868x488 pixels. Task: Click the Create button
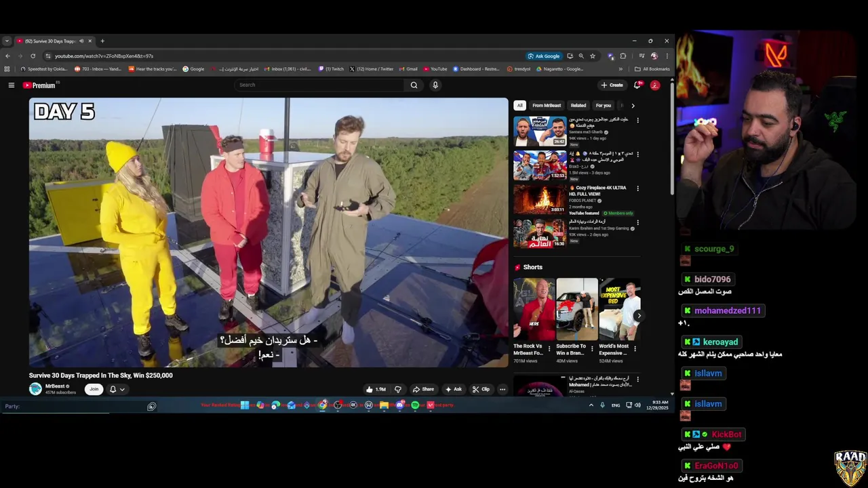point(612,85)
